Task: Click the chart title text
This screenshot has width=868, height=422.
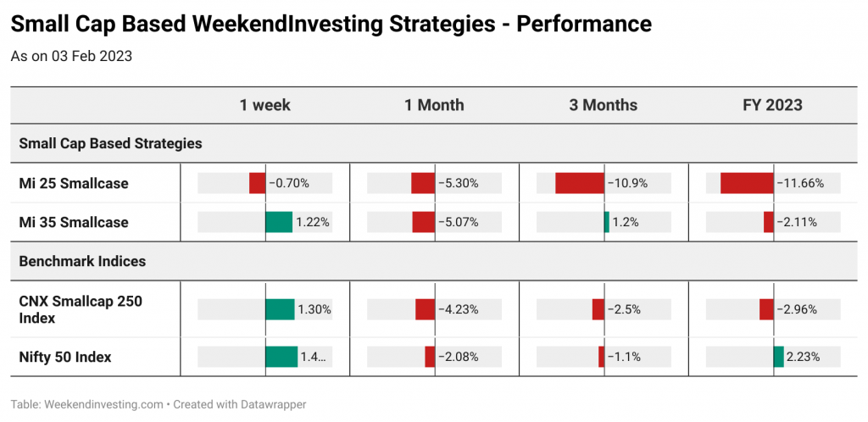Action: pyautogui.click(x=331, y=25)
